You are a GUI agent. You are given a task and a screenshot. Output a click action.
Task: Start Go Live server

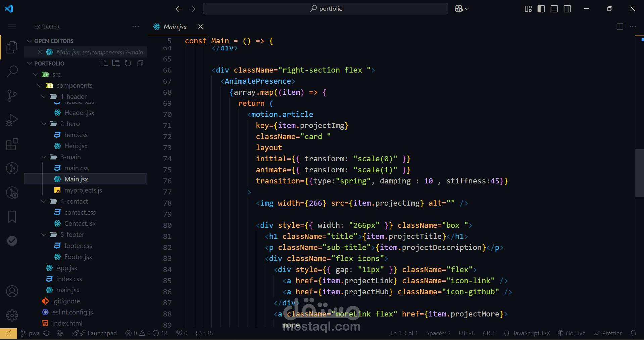point(572,333)
